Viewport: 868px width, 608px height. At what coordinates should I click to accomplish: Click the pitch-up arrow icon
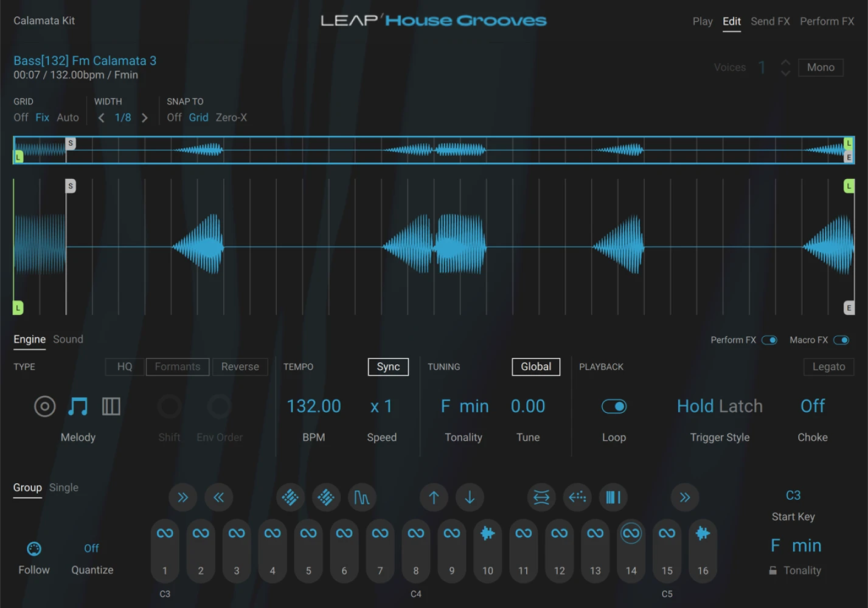click(433, 497)
